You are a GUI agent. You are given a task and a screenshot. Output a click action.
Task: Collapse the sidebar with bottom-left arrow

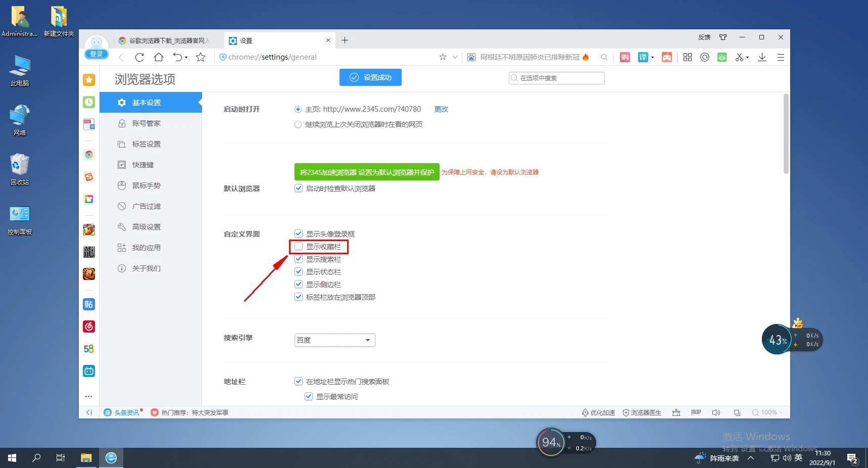coord(89,412)
